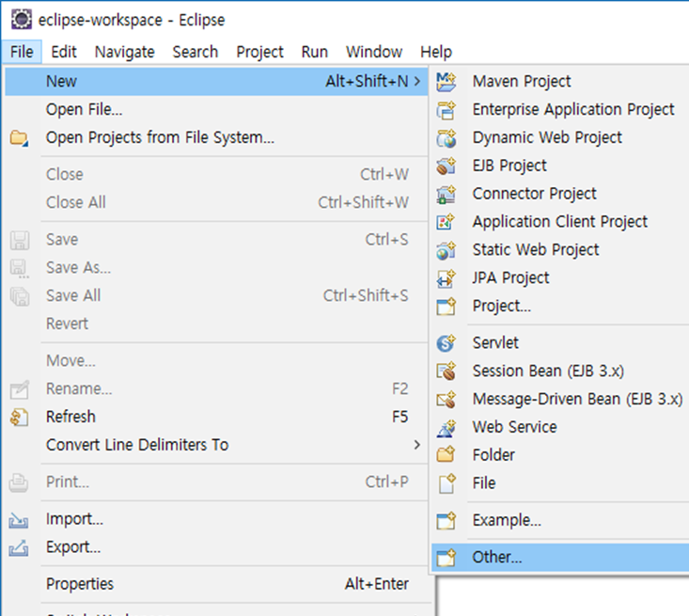Viewport: 689px width, 616px height.
Task: Expand the New submenu arrow
Action: (x=417, y=81)
